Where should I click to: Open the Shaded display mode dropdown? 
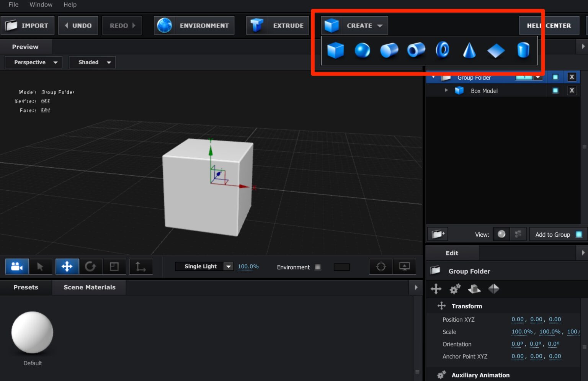pos(92,62)
